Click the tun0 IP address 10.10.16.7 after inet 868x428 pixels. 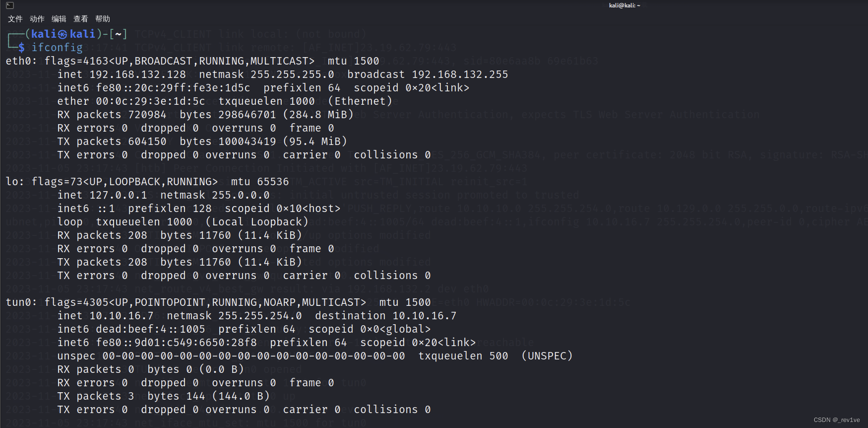coord(122,316)
